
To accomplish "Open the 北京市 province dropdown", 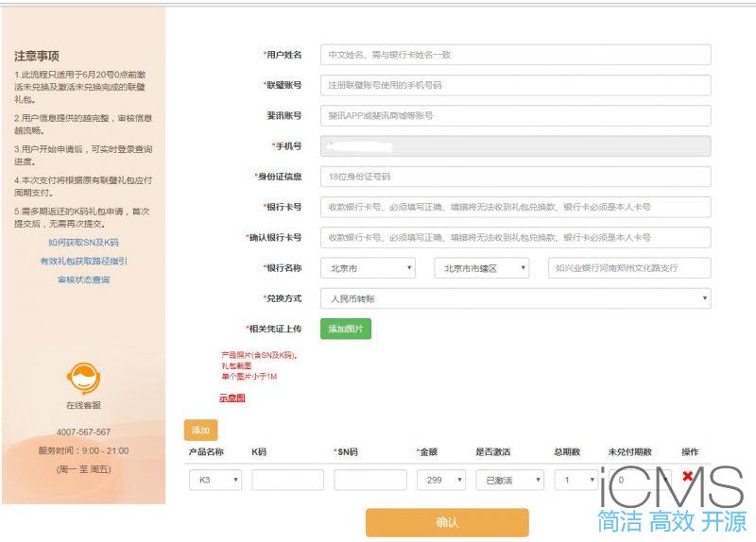I will [368, 268].
